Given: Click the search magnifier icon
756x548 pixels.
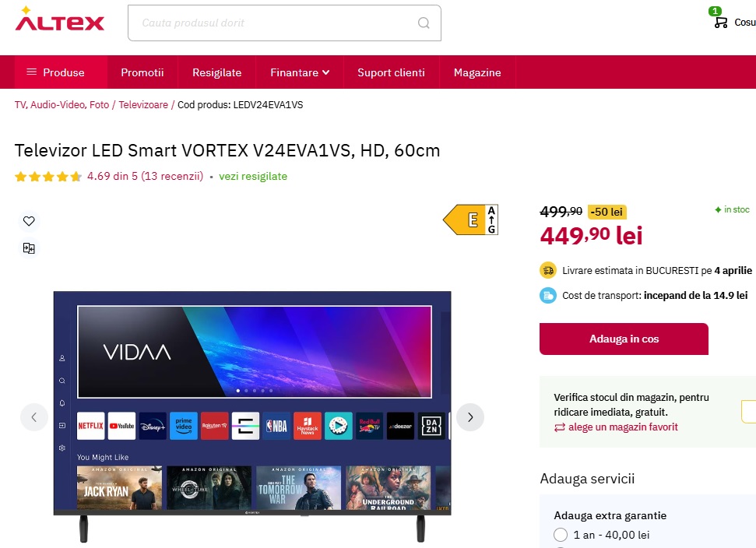Looking at the screenshot, I should 424,23.
